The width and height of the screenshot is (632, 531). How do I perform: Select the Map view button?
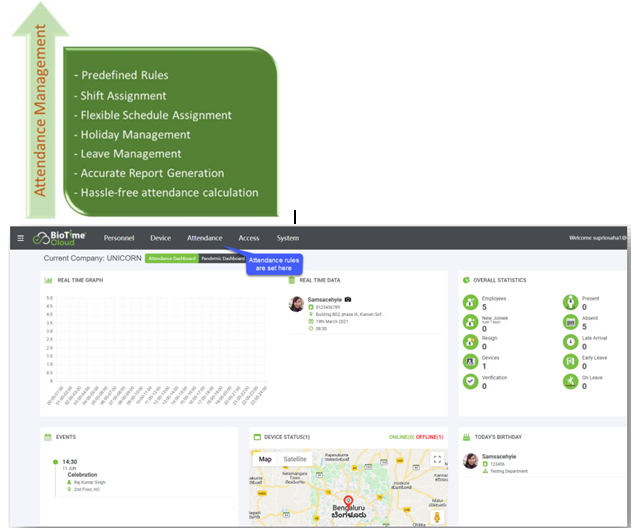click(265, 459)
